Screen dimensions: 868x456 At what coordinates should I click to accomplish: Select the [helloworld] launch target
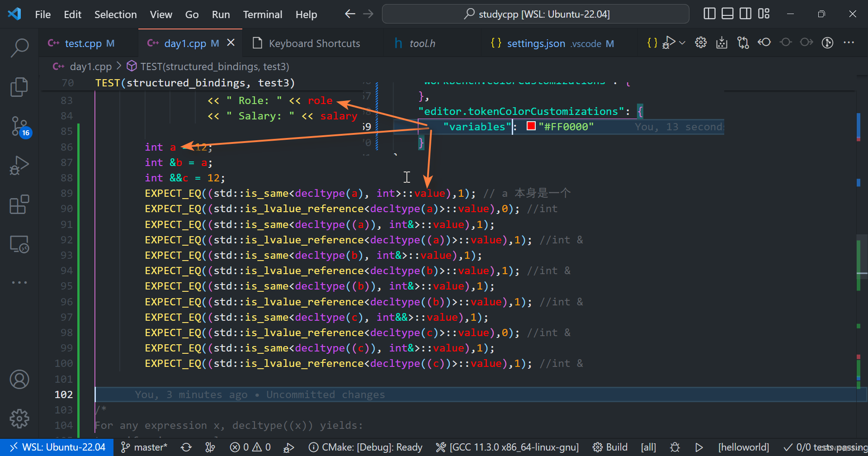coord(743,447)
